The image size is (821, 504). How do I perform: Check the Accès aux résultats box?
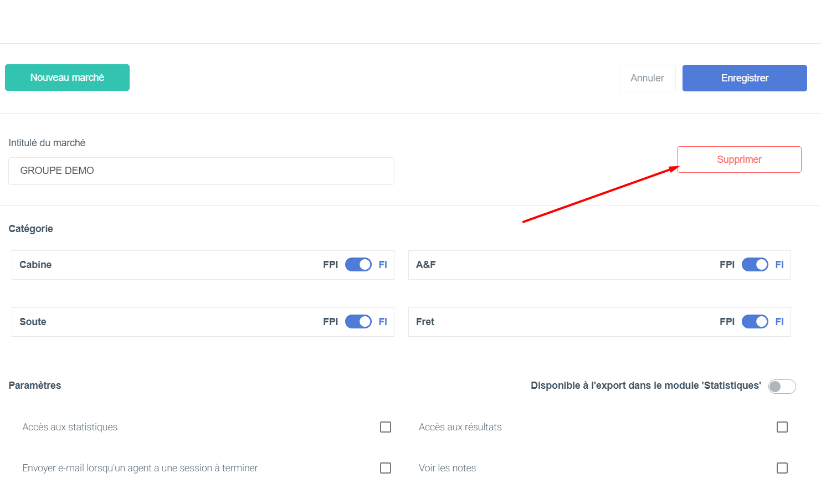pos(782,427)
